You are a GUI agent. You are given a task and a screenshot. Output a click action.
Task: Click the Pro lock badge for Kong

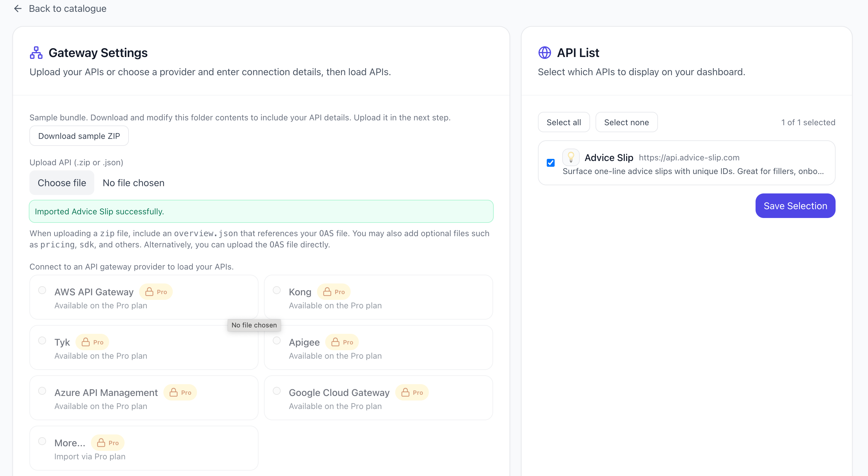tap(334, 292)
